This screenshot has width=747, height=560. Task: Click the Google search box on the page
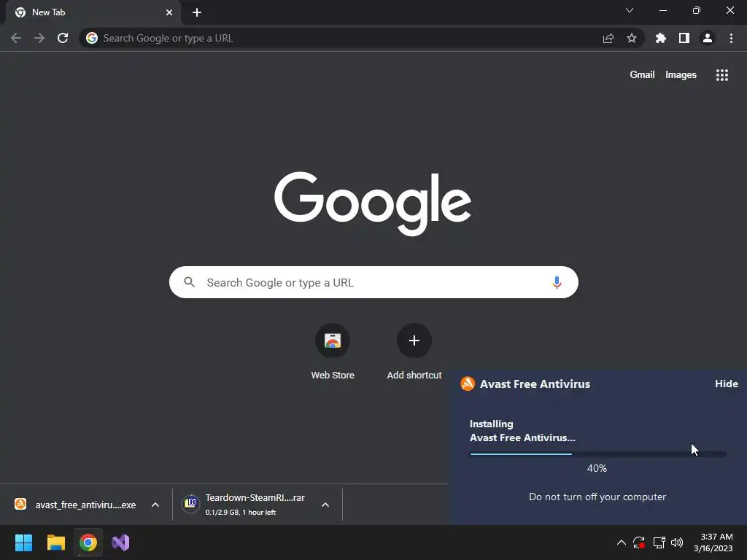373,282
